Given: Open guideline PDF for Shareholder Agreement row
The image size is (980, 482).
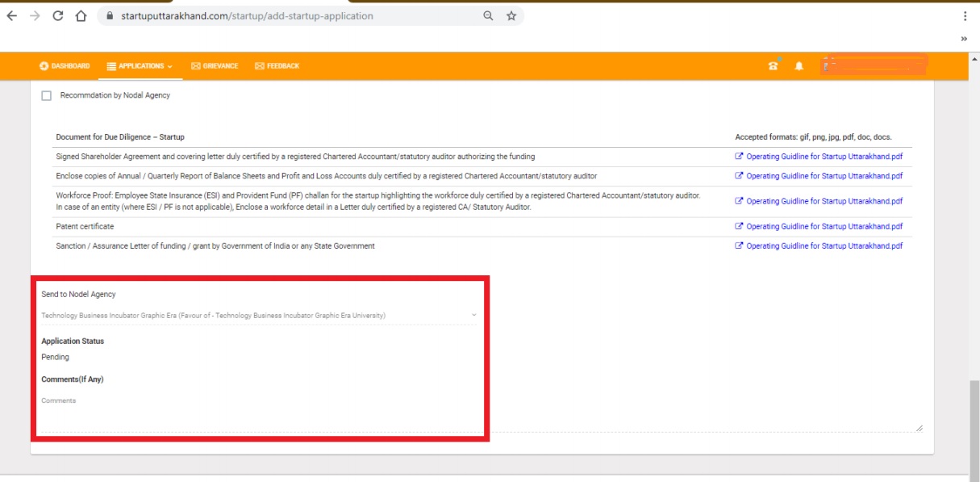Looking at the screenshot, I should [819, 157].
